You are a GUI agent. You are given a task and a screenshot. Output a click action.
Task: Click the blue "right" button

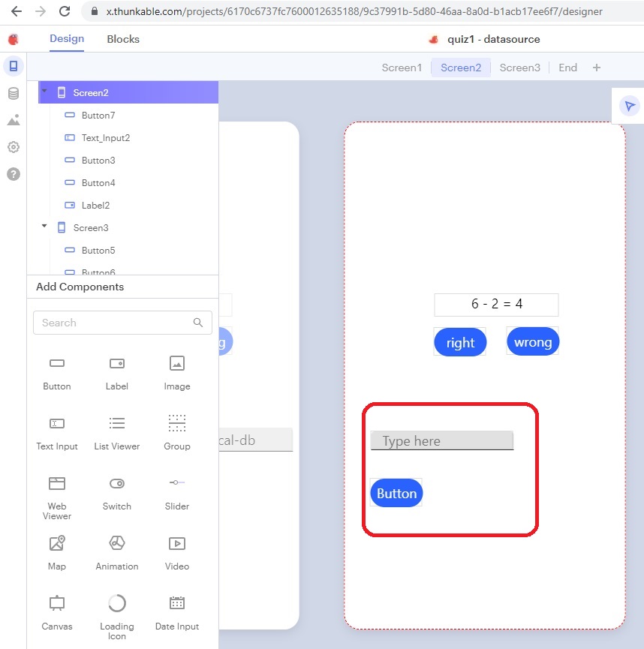460,342
